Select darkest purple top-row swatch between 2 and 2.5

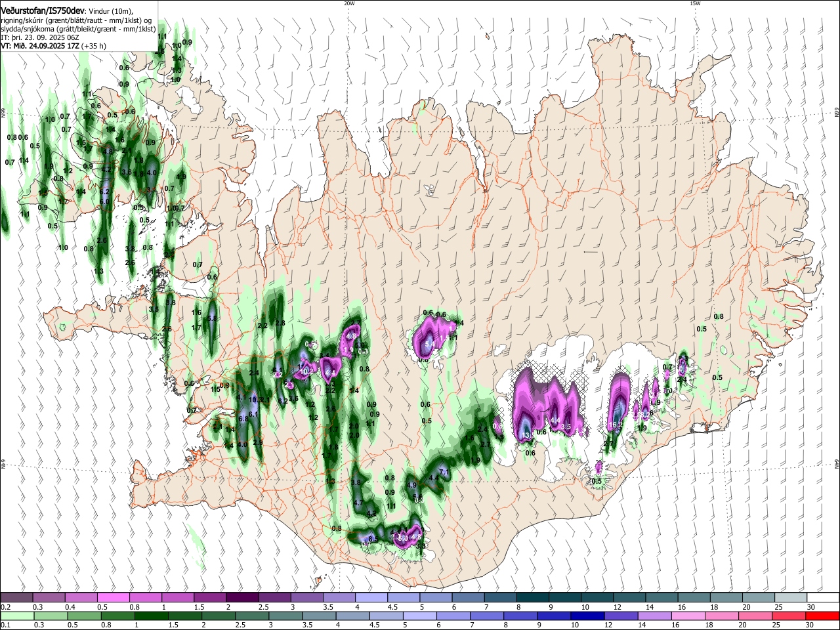(242, 598)
